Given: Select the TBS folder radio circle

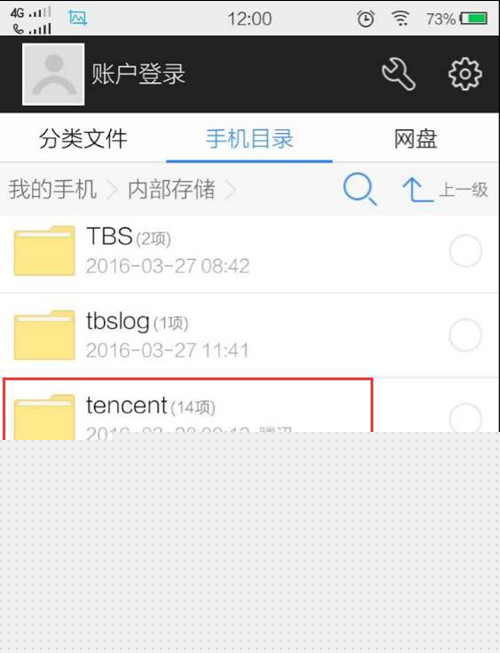Looking at the screenshot, I should (x=465, y=251).
